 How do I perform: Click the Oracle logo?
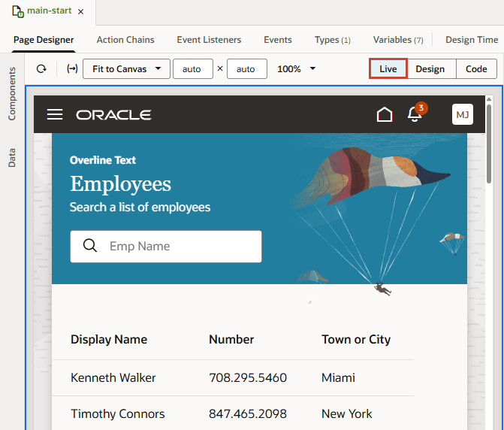113,115
